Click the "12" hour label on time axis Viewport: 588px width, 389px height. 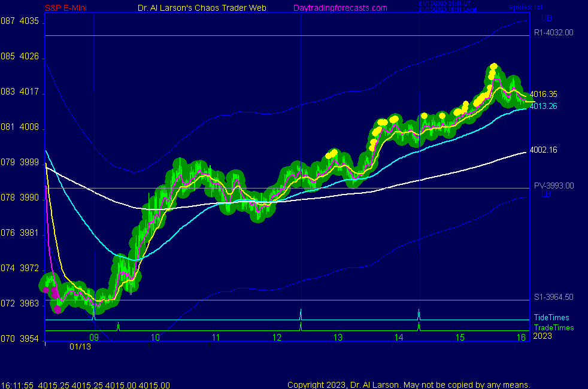coord(277,338)
